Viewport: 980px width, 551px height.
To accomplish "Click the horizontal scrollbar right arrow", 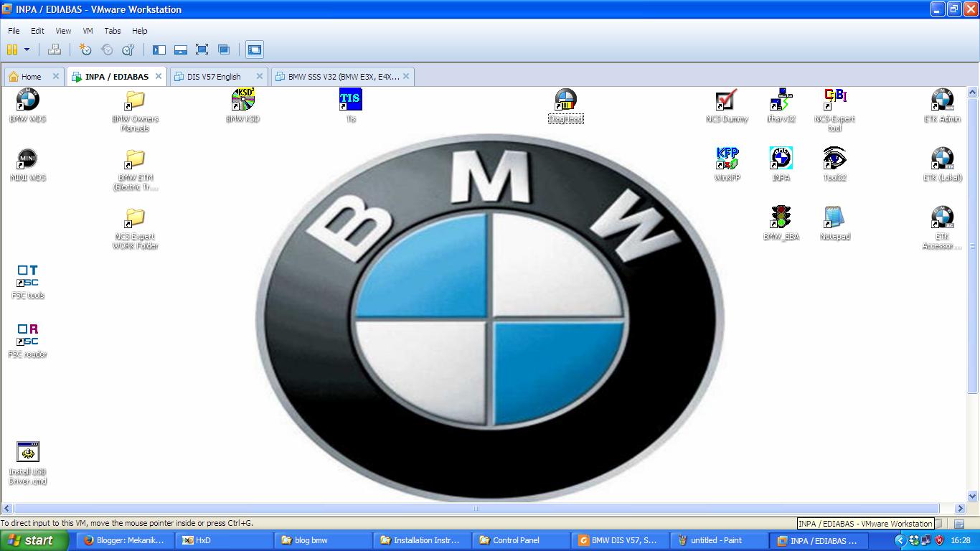I will pos(961,509).
